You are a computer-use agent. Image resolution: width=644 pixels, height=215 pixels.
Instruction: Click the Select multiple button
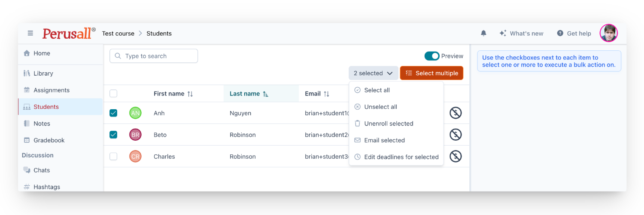click(431, 73)
